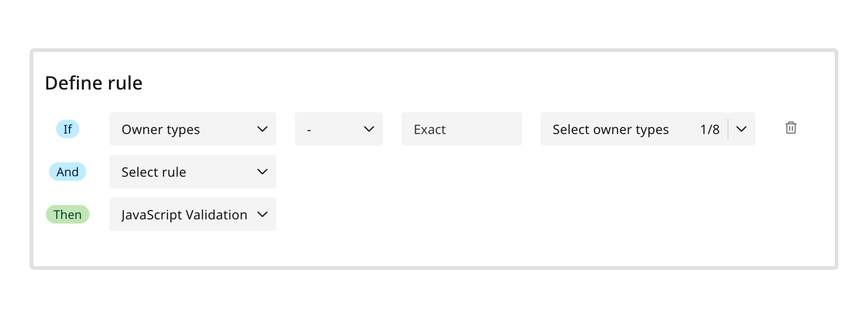Open the JavaScript Validation action dropdown
This screenshot has height=333, width=868.
192,214
